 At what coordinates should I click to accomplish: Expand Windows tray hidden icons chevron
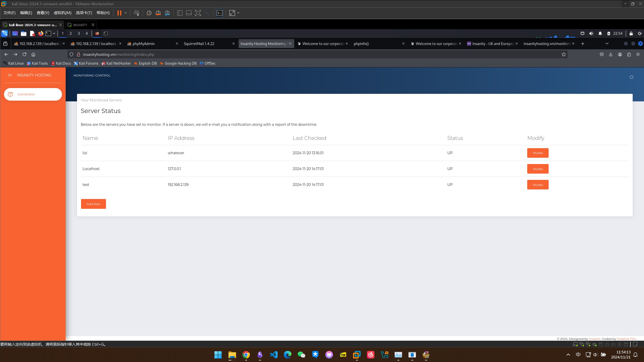568,355
